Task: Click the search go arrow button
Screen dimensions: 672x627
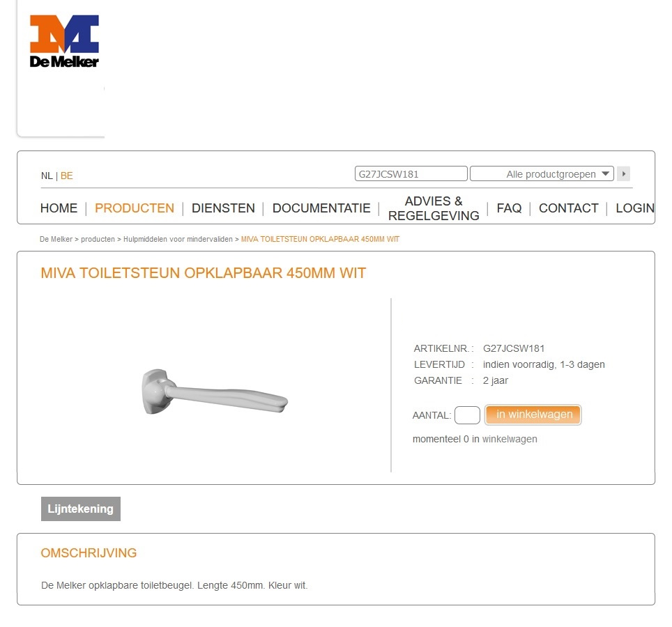Action: [x=623, y=174]
